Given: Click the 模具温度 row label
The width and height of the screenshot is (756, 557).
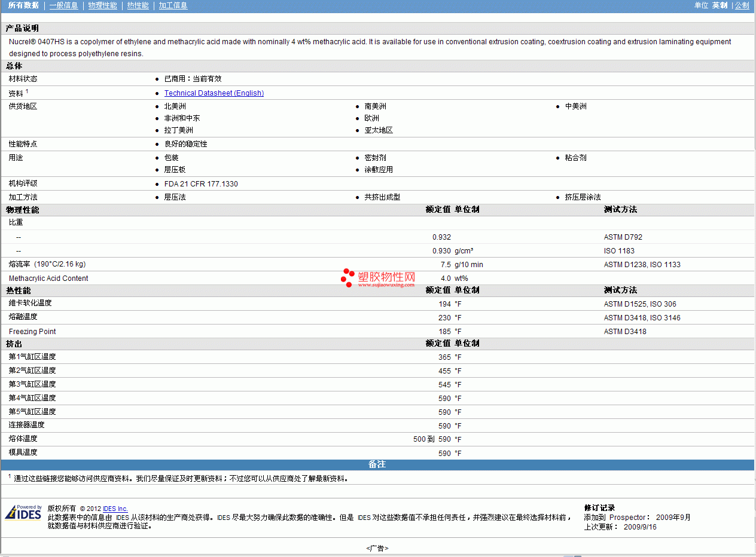Looking at the screenshot, I should (x=23, y=452).
